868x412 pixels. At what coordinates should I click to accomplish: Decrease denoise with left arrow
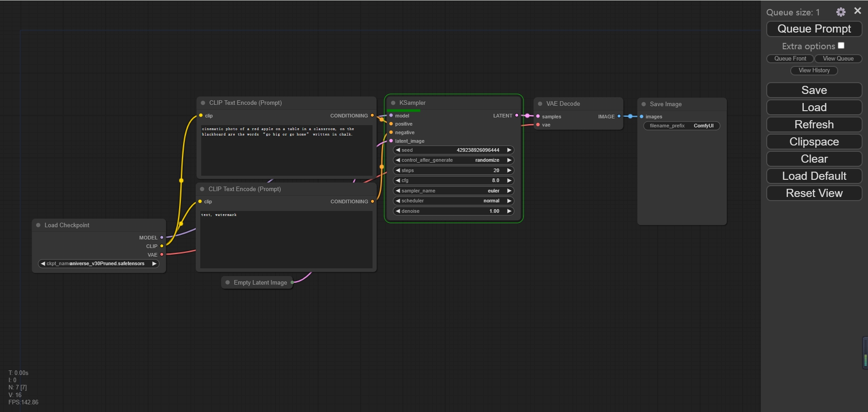(398, 211)
